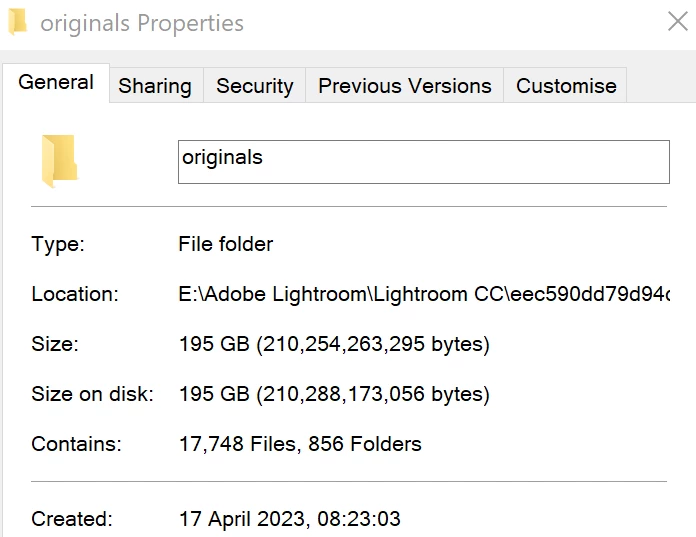Click the Created date value
Image resolution: width=696 pixels, height=537 pixels.
click(289, 519)
